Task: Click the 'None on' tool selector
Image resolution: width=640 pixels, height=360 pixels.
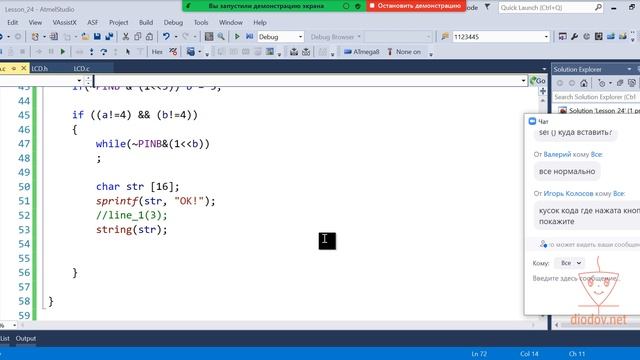Action: click(404, 52)
